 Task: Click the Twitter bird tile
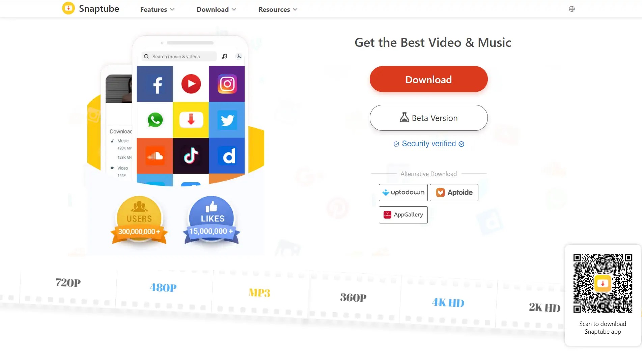(x=227, y=120)
